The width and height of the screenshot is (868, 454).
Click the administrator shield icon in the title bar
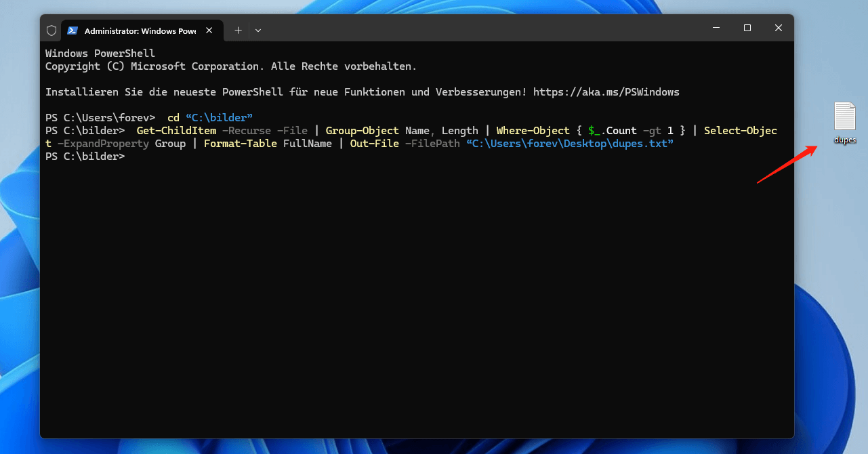click(x=51, y=30)
